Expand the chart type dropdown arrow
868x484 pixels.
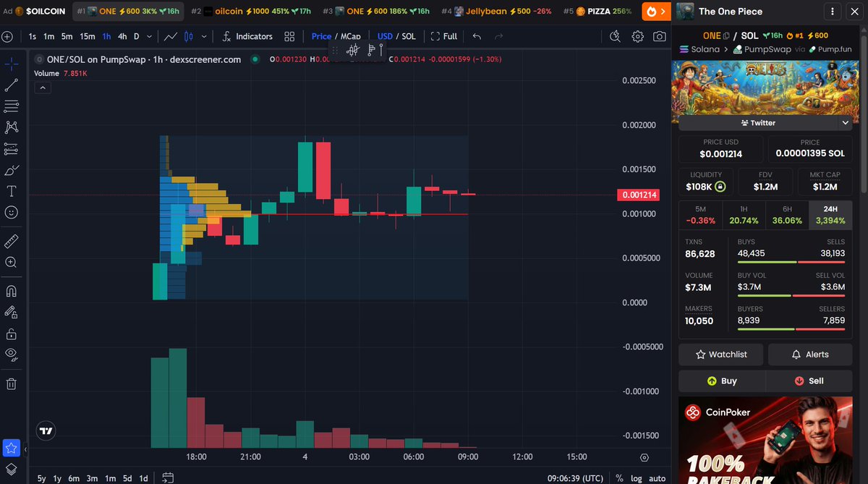[x=204, y=36]
